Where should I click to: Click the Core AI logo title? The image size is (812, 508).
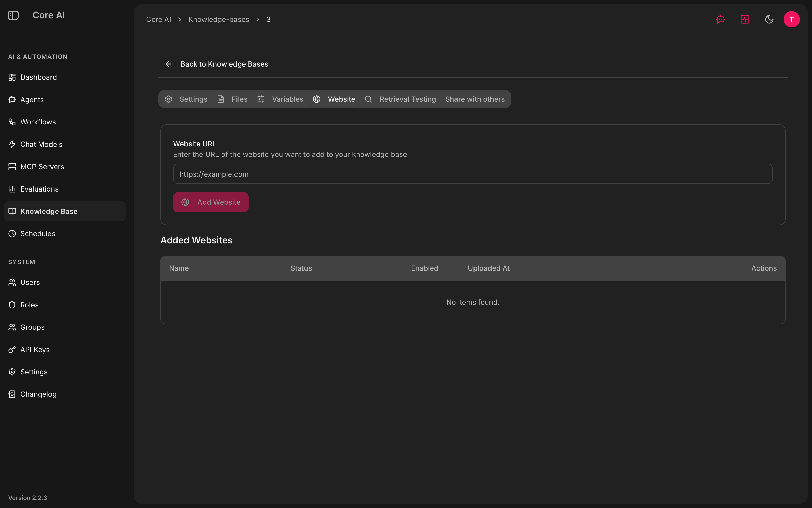point(49,15)
